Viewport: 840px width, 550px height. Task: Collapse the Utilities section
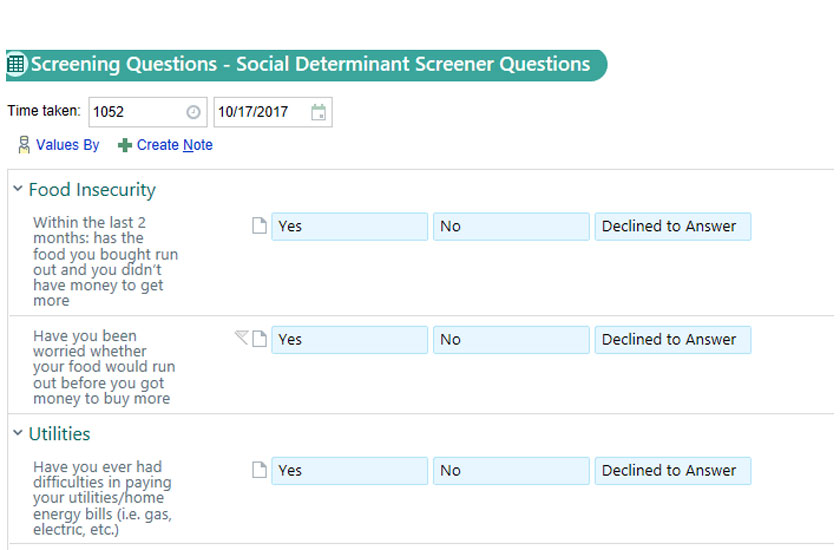point(18,433)
